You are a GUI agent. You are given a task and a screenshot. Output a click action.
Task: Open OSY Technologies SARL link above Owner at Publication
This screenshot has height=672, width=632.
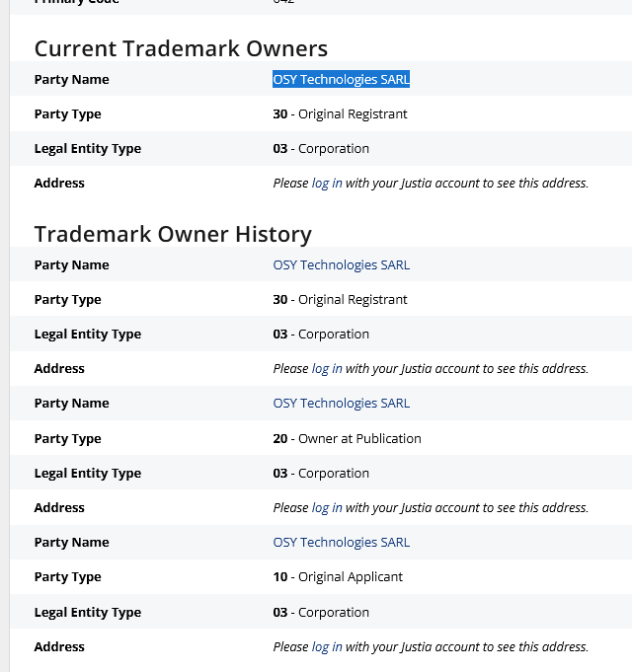[x=342, y=404]
